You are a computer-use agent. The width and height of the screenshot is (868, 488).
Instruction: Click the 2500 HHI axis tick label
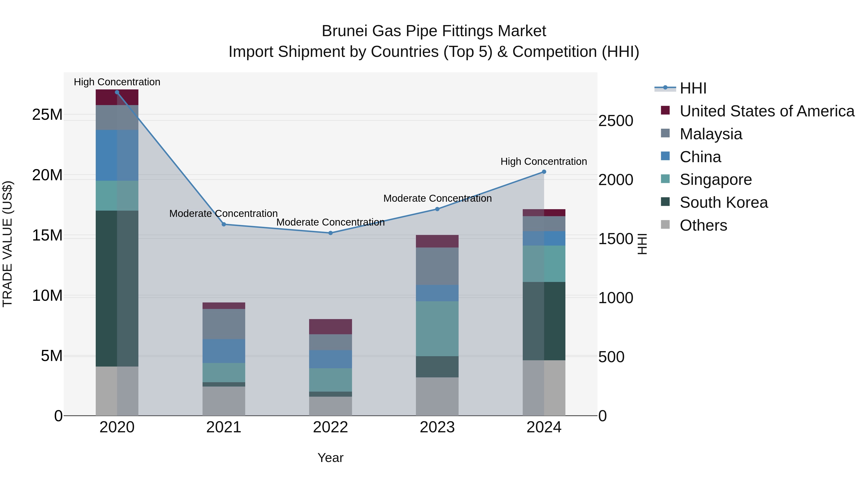[x=616, y=121]
